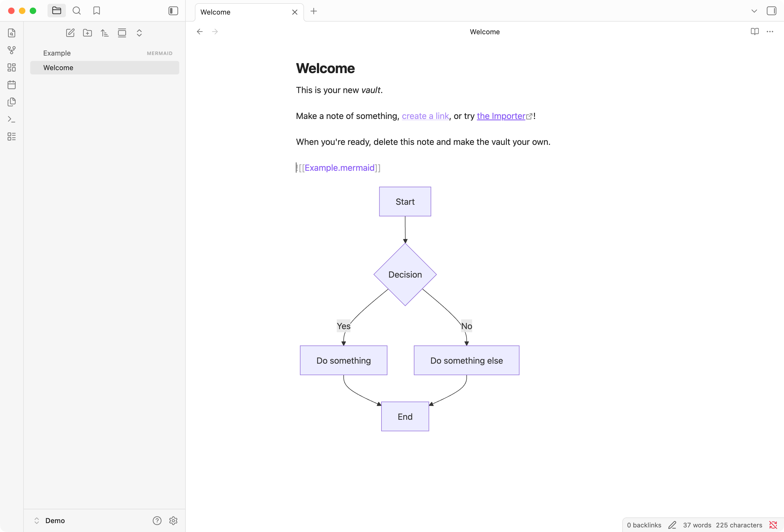Click the "create a link" link
The image size is (784, 532).
click(425, 116)
